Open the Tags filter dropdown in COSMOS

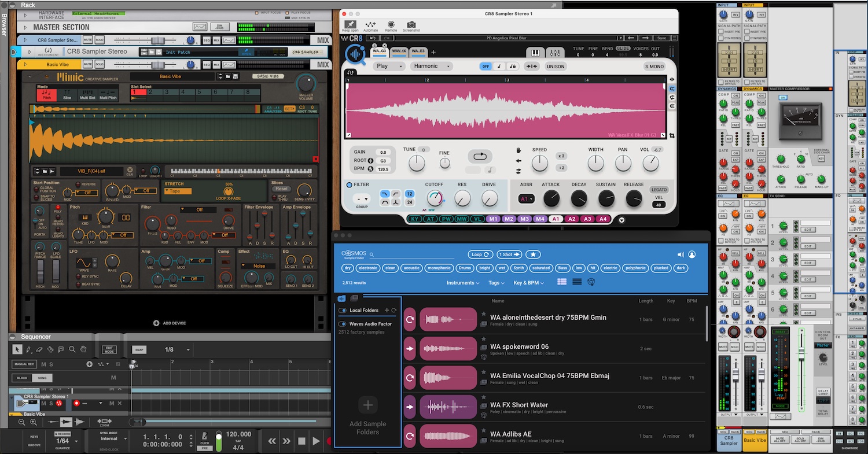496,283
